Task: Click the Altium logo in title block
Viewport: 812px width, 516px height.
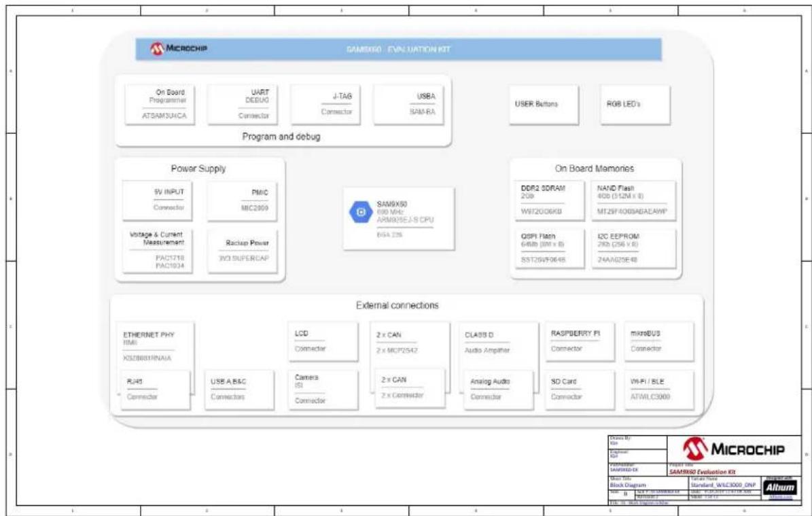Action: point(779,487)
